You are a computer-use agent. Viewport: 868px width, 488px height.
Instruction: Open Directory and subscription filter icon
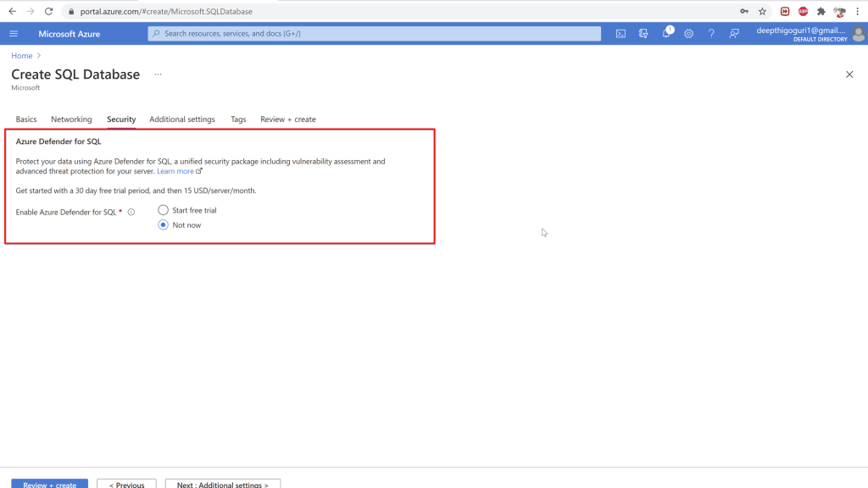[643, 34]
